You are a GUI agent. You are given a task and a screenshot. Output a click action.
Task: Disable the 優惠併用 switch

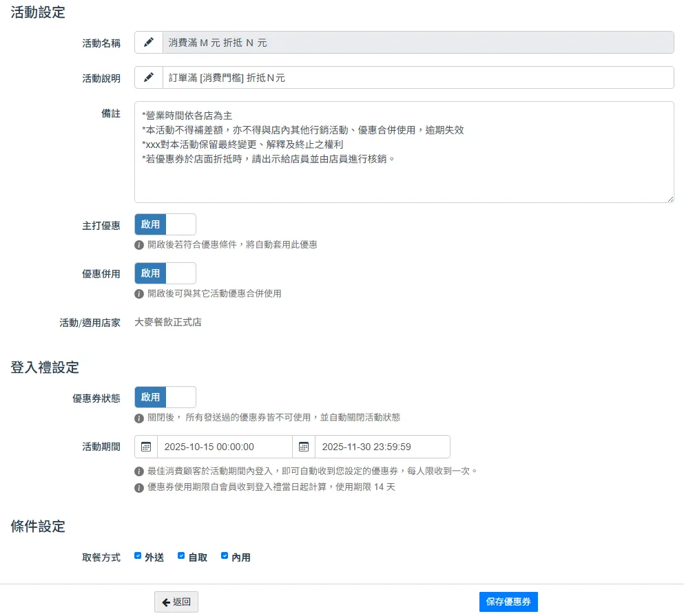165,273
